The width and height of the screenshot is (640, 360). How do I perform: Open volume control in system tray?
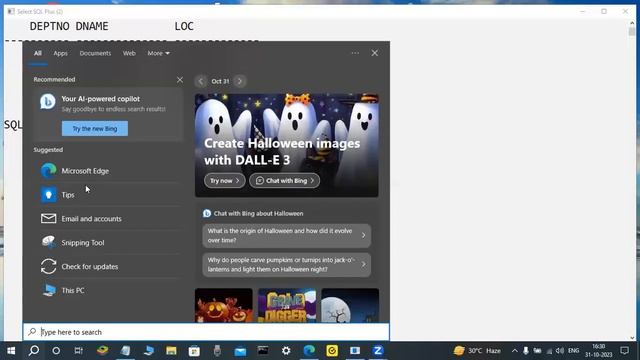(x=560, y=351)
